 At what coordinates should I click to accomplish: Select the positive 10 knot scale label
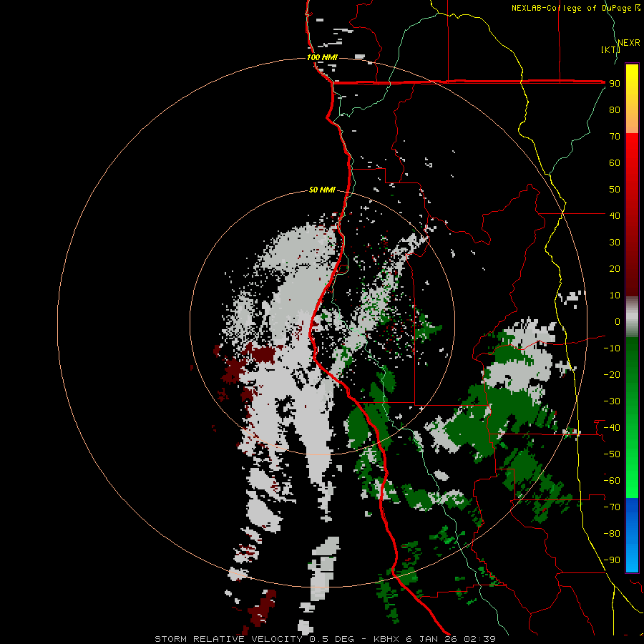click(615, 296)
